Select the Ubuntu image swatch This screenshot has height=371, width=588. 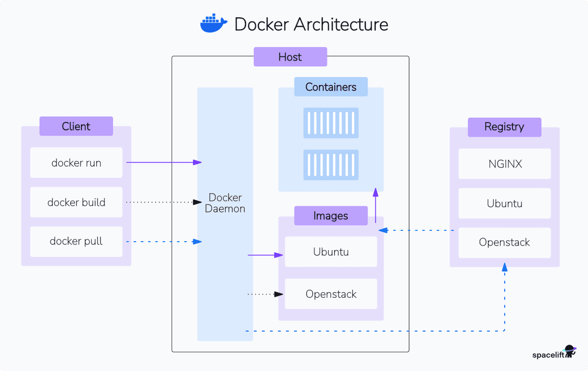point(331,252)
